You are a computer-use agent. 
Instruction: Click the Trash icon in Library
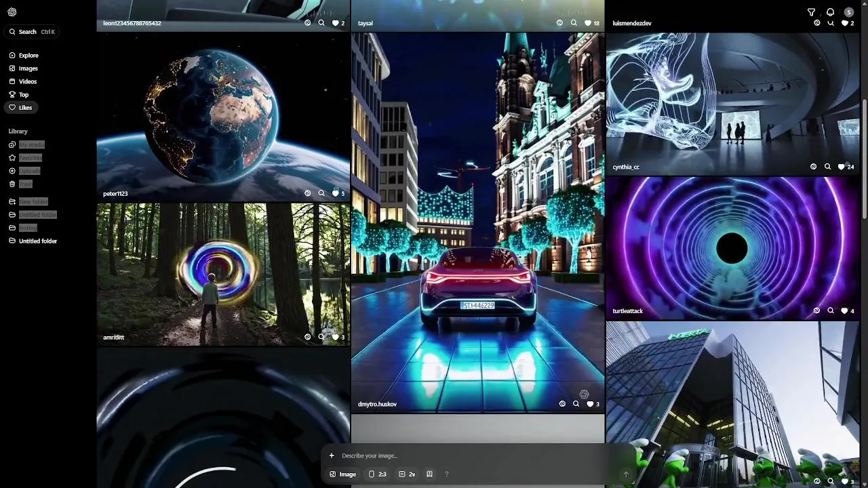pos(12,184)
